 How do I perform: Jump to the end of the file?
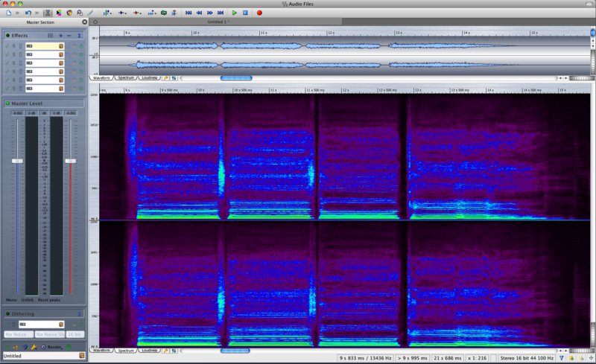click(x=220, y=13)
